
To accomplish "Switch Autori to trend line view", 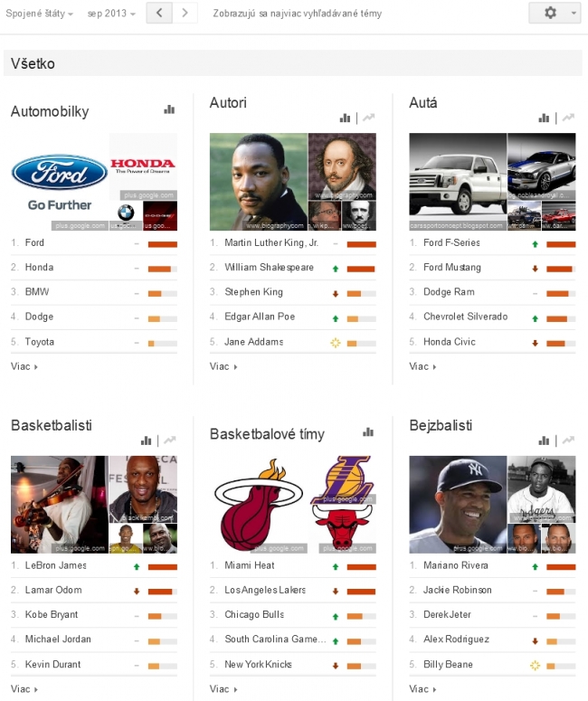I will coord(368,118).
